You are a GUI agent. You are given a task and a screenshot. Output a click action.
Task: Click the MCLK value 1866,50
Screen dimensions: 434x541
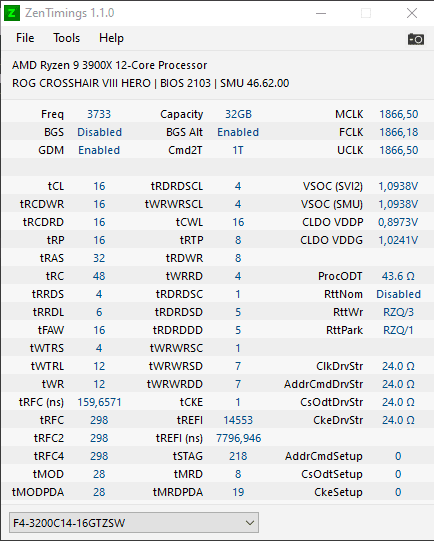(399, 114)
